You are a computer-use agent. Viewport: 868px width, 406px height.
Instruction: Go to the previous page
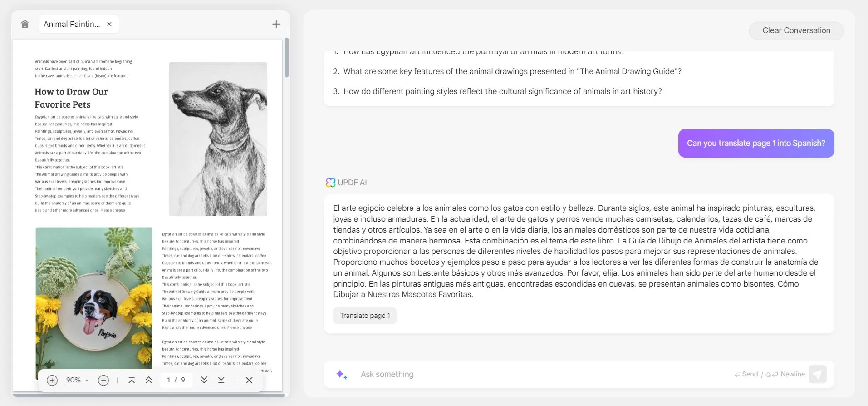point(148,380)
